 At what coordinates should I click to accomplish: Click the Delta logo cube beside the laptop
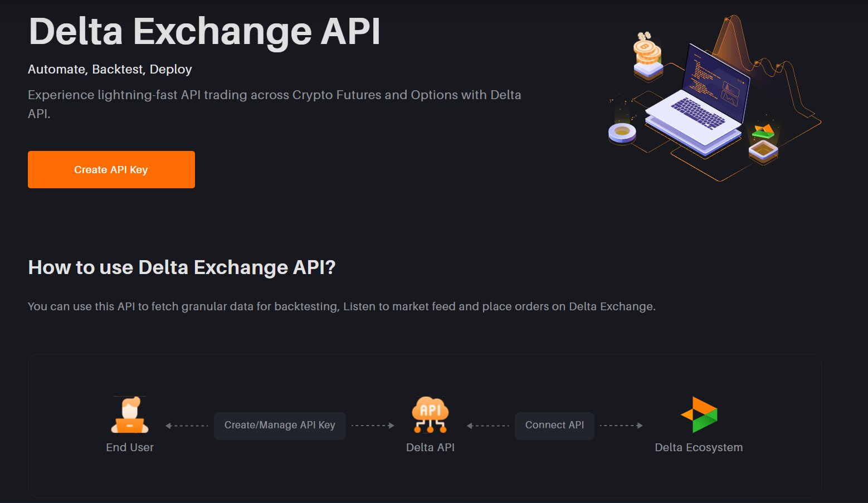click(x=763, y=143)
